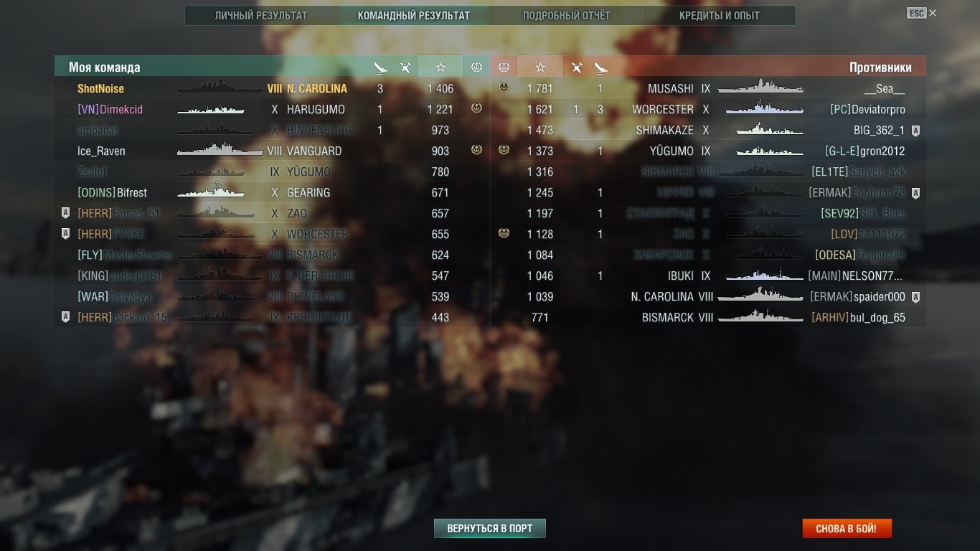Sort enemies by achievements medal icon
Viewport: 980px width, 551px height.
[504, 67]
